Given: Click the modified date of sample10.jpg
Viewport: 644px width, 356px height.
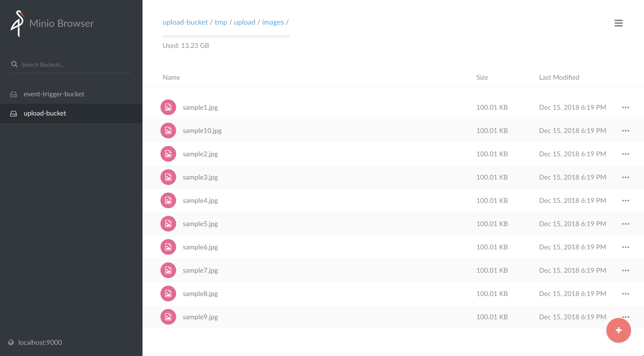Looking at the screenshot, I should (x=573, y=130).
